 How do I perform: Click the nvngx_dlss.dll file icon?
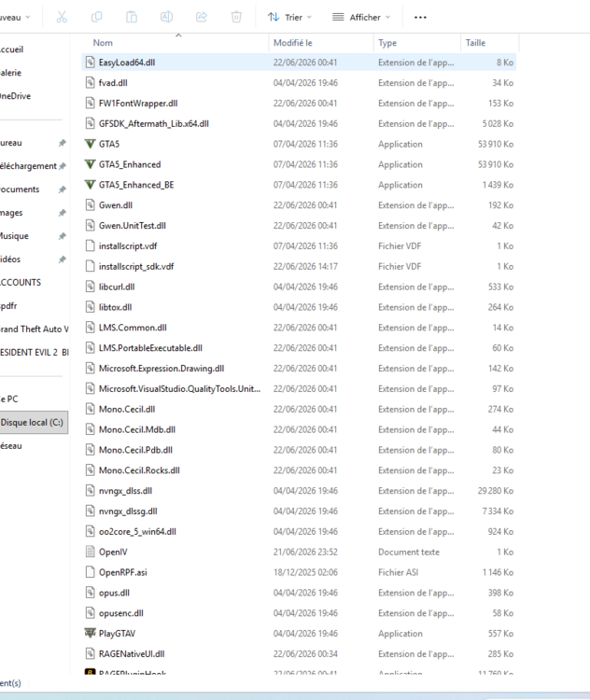point(90,491)
